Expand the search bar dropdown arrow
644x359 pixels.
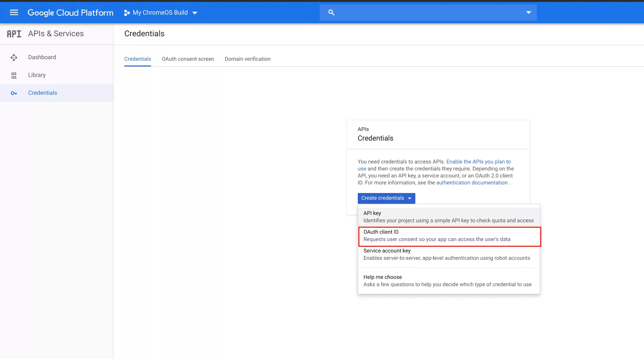[x=528, y=13]
